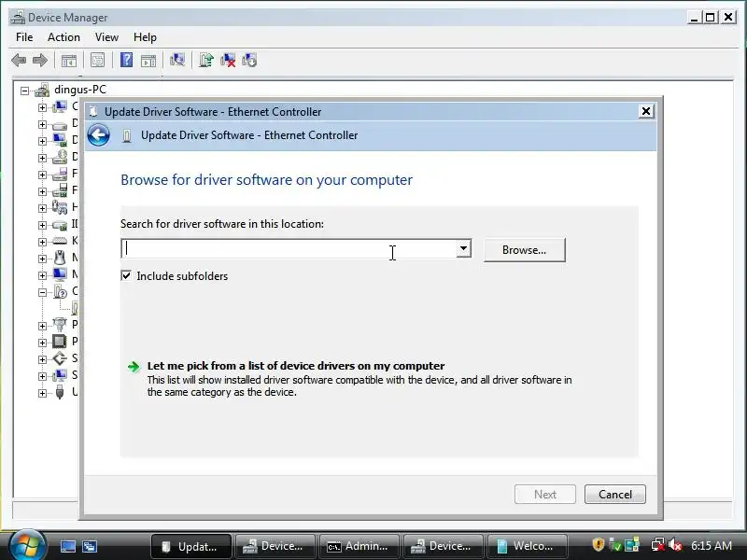
Task: Click the Cancel button
Action: pyautogui.click(x=615, y=495)
